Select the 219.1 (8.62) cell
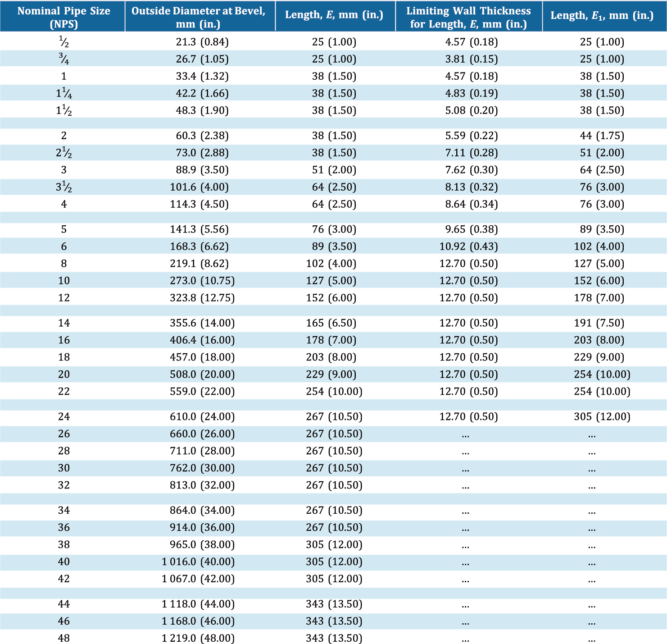The width and height of the screenshot is (667, 644). (x=199, y=264)
